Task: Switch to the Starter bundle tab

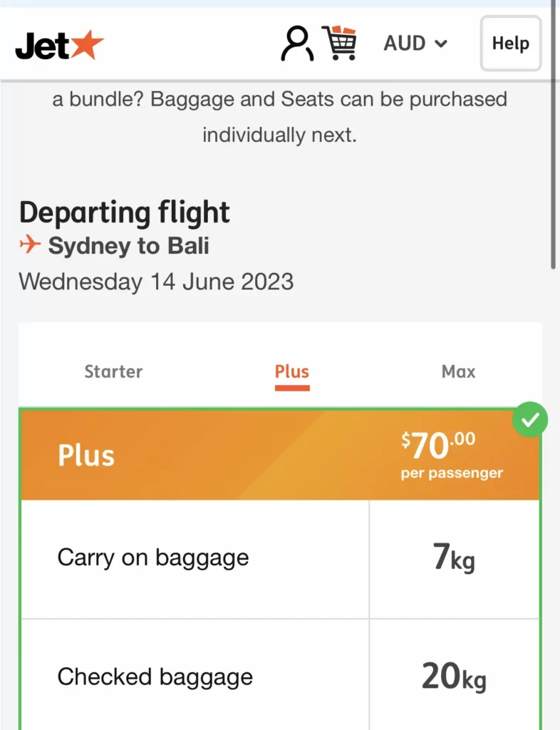Action: pyautogui.click(x=113, y=371)
